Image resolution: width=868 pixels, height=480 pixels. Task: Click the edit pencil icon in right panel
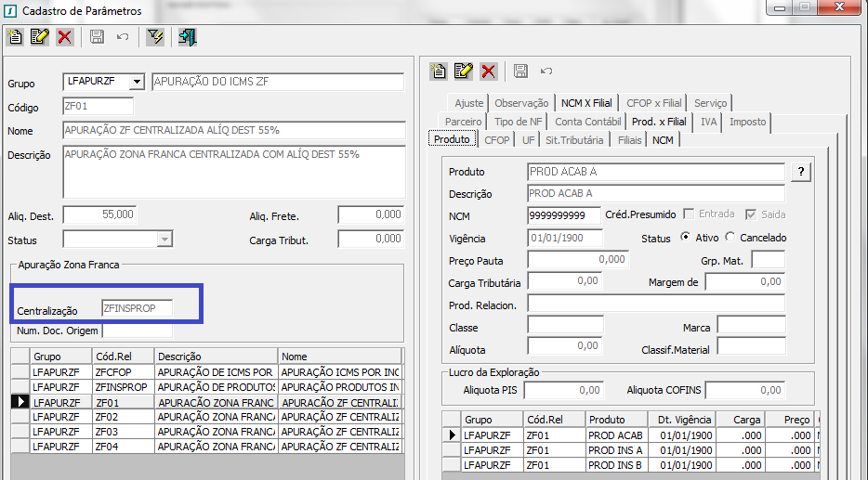[464, 71]
